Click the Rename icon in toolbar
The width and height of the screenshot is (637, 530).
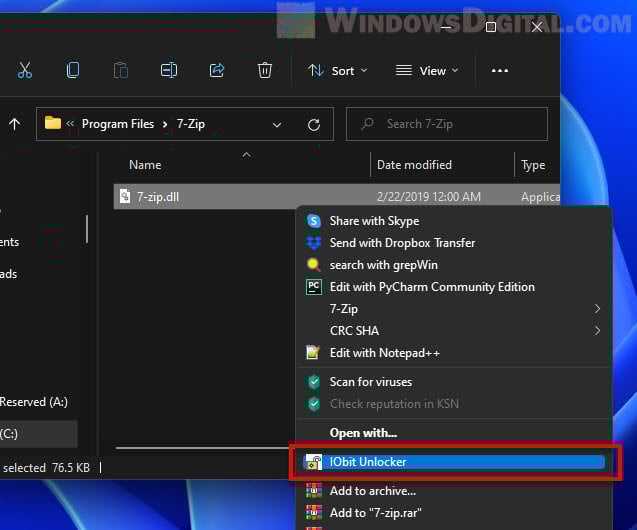coord(169,70)
